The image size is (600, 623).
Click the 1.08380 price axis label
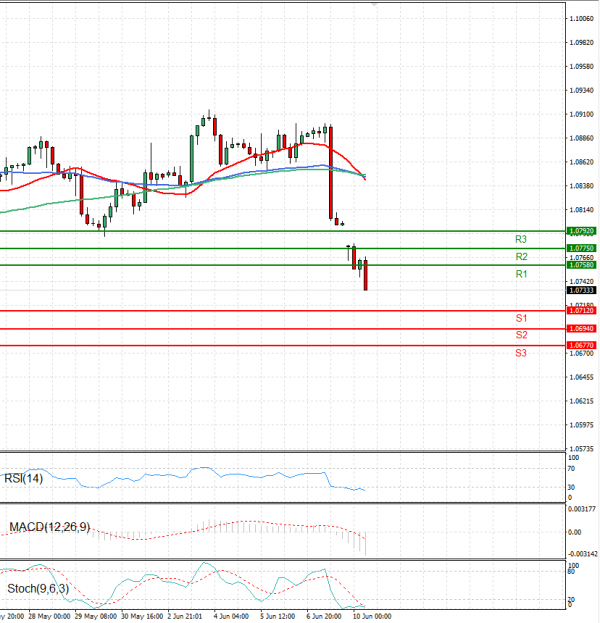pos(581,186)
